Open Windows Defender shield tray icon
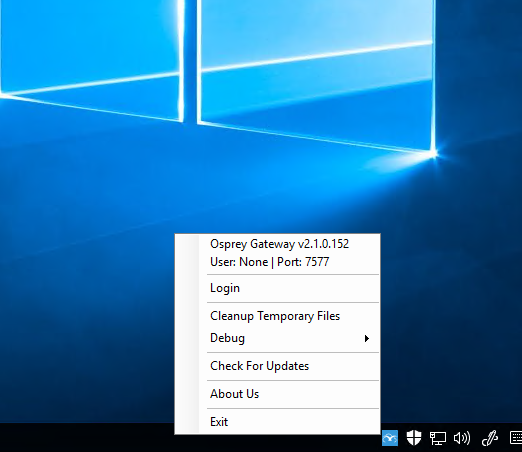 414,438
